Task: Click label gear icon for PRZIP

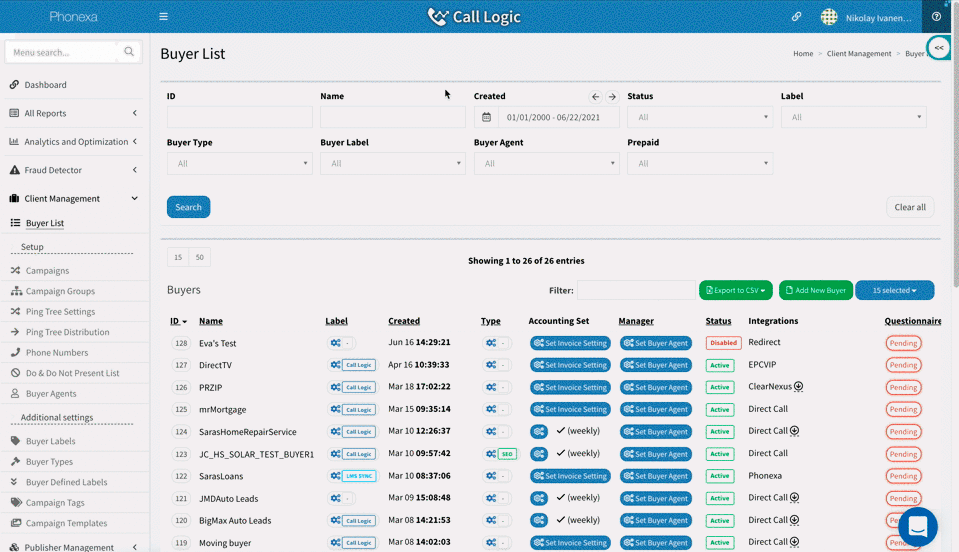Action: [336, 387]
